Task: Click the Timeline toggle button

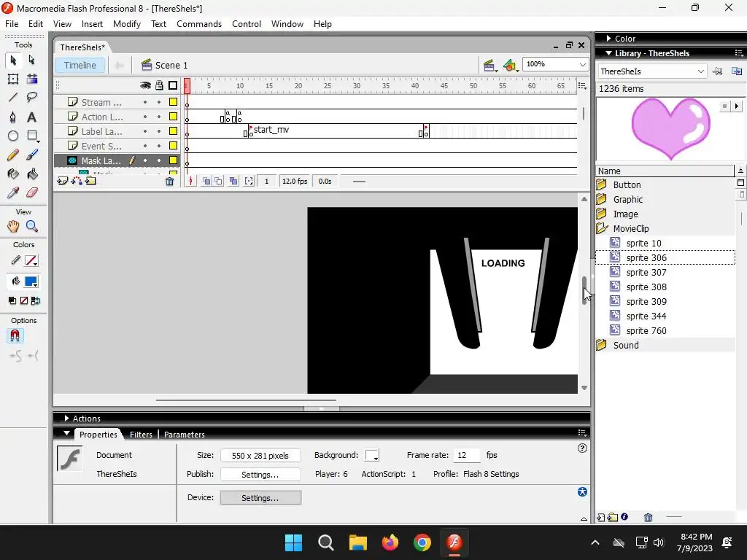Action: [80, 65]
